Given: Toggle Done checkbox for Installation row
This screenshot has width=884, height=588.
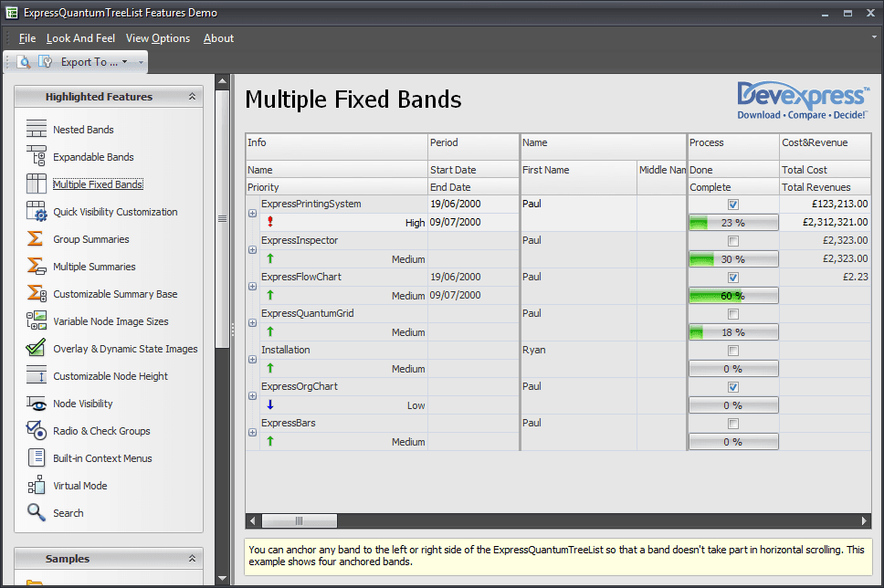Looking at the screenshot, I should coord(733,351).
